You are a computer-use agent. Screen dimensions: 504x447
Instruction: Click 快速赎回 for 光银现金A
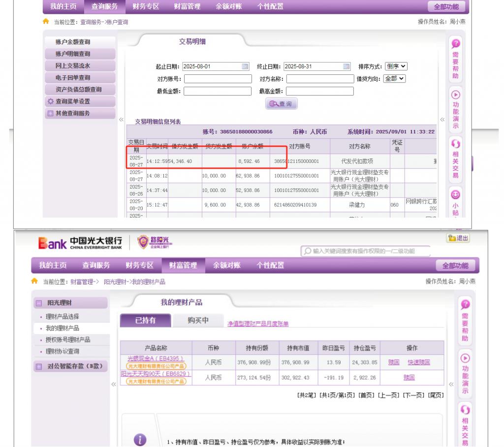pos(418,362)
